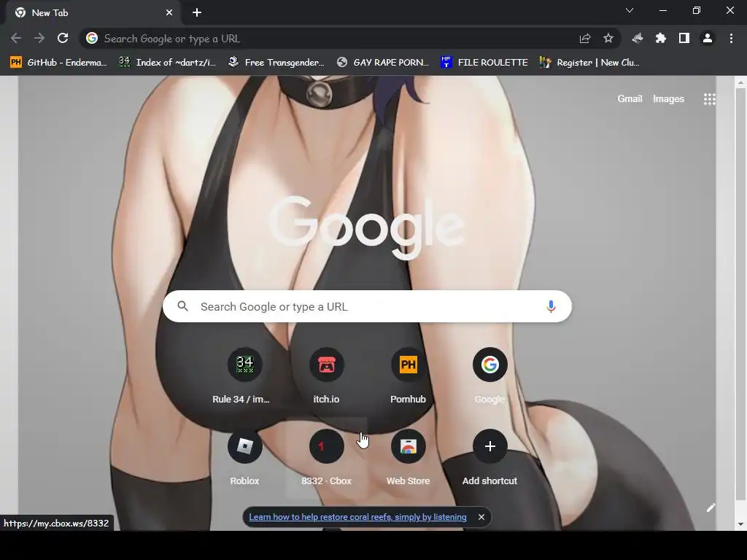The height and width of the screenshot is (560, 747).
Task: Open the Google shortcut tile
Action: (489, 376)
